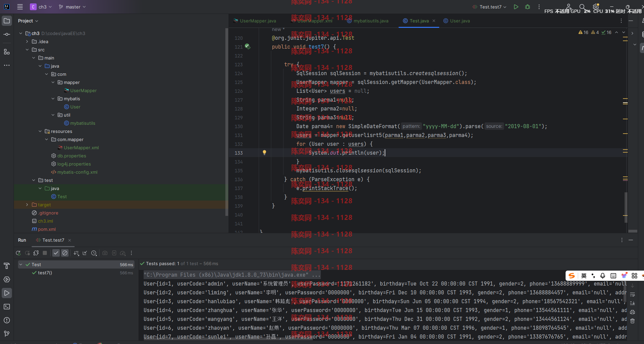Open the Structure tool window icon

[7, 52]
